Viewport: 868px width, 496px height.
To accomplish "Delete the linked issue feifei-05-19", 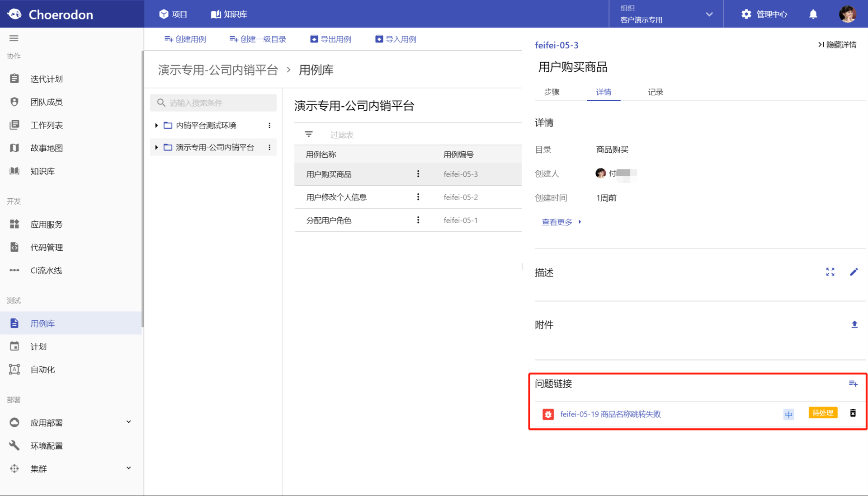I will tap(853, 413).
